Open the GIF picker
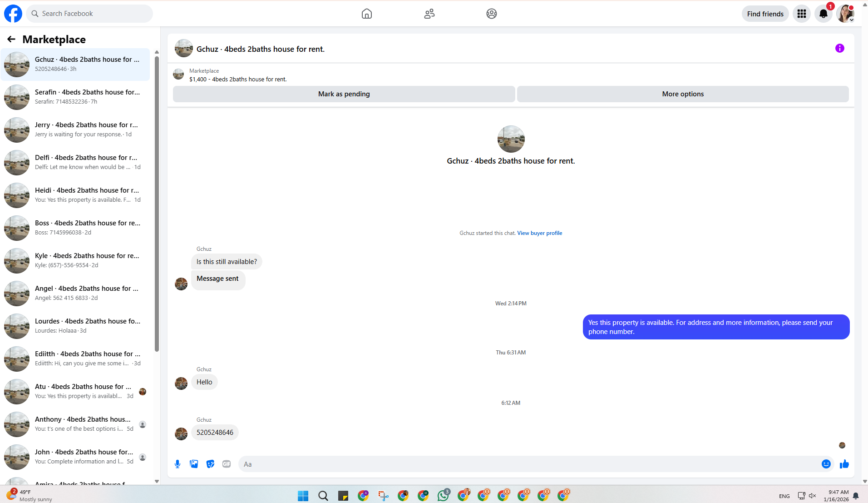 [x=227, y=464]
